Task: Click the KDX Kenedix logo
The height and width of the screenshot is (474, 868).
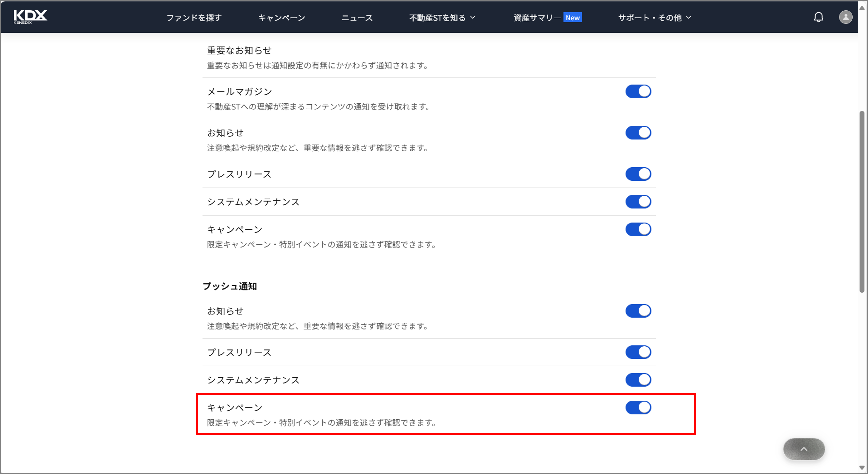Action: pos(30,17)
